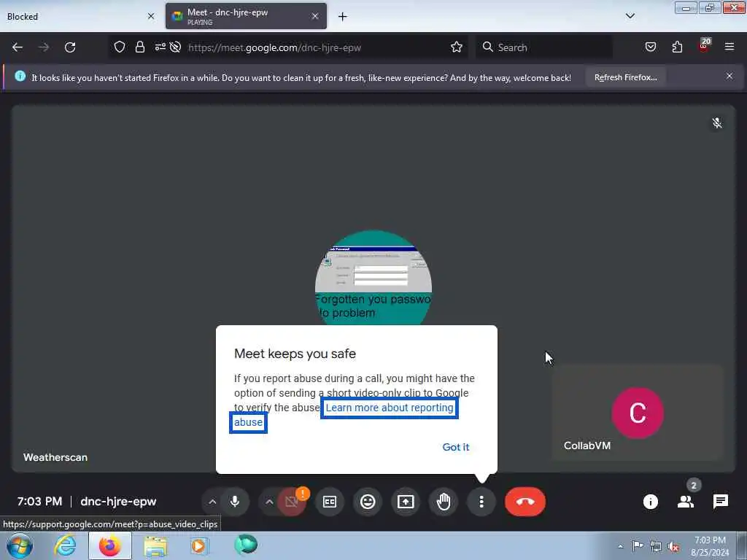Open the Firefox hamburger menu
The image size is (747, 560).
[x=729, y=47]
